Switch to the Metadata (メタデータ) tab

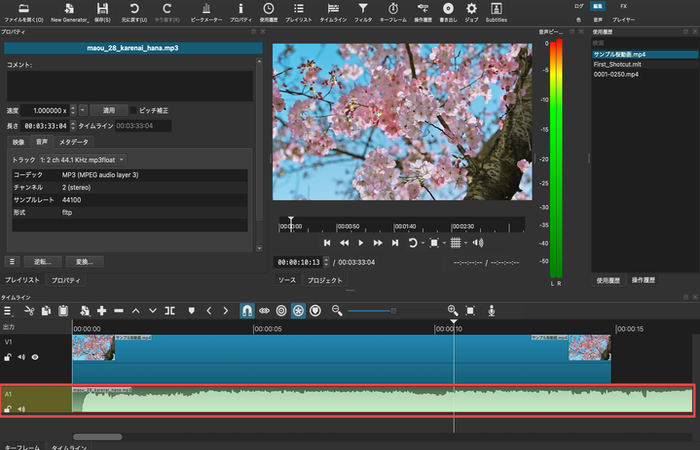tap(73, 142)
